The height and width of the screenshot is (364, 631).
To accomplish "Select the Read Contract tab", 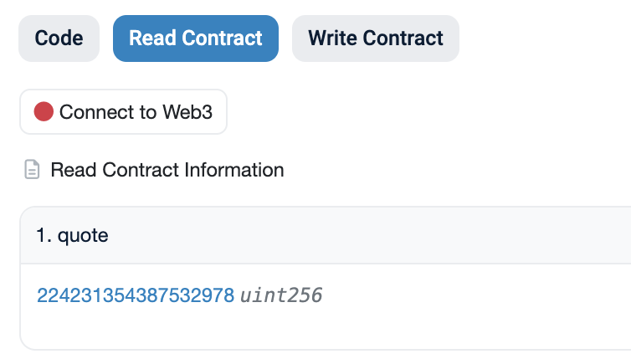I will (x=196, y=38).
